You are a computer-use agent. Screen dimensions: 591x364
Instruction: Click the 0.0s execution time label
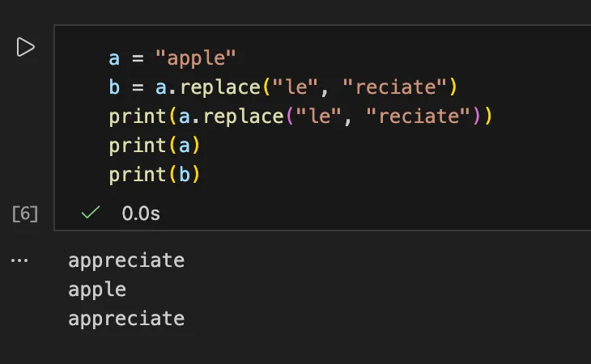coord(141,214)
